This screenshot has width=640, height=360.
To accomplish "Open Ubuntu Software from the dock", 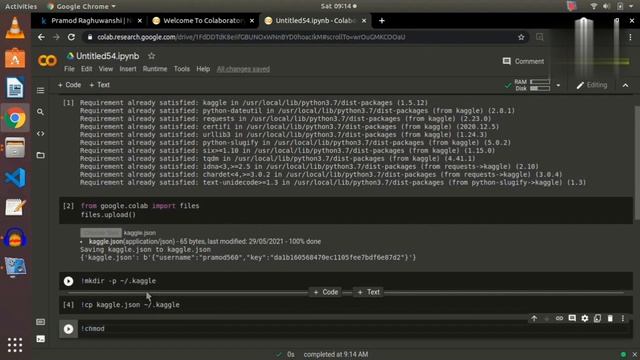I will [15, 58].
